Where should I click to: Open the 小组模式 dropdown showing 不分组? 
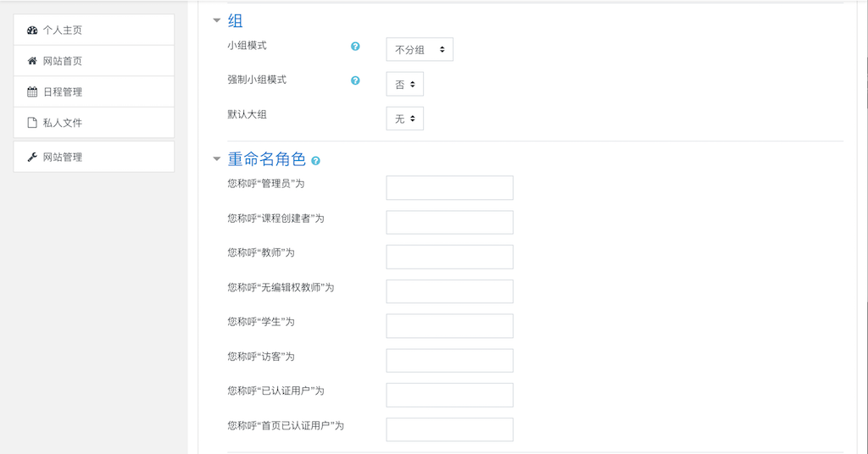tap(420, 49)
